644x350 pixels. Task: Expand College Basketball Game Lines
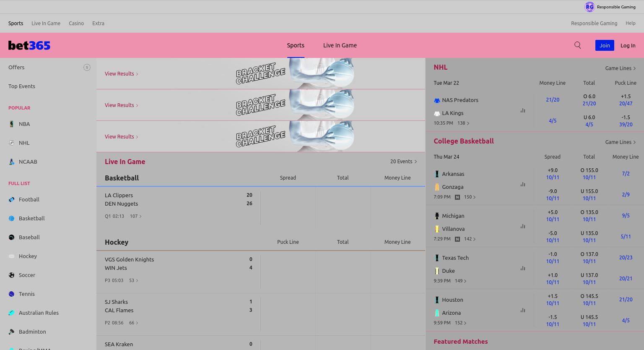coord(621,142)
